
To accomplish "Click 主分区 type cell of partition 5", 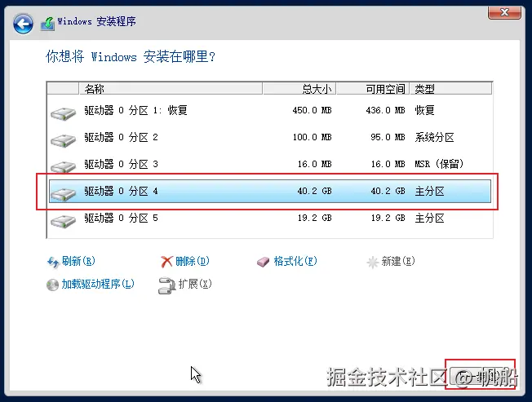I will click(429, 218).
